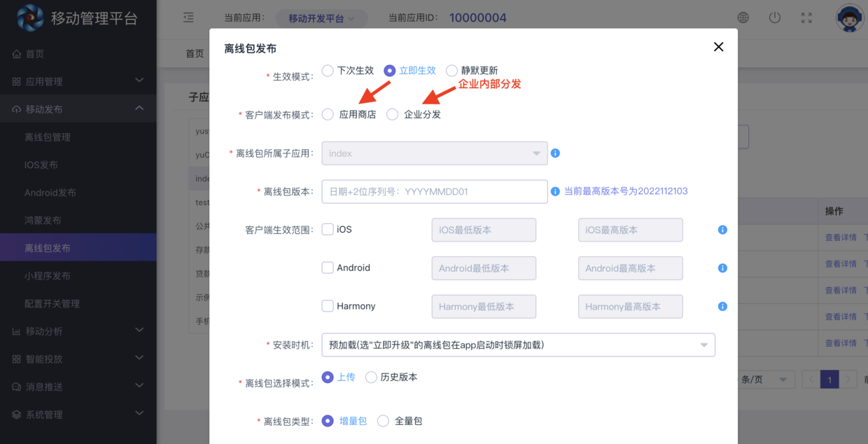
Task: Open the 离线包所属子应用 index dropdown
Action: point(434,153)
